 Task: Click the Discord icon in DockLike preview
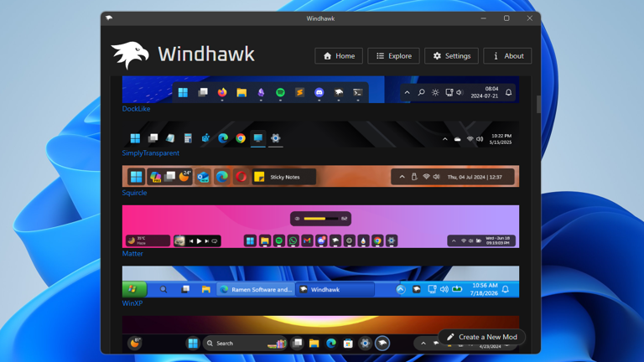[319, 92]
